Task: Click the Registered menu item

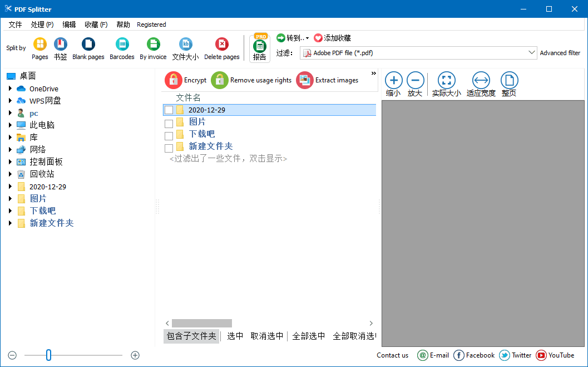Action: point(151,25)
